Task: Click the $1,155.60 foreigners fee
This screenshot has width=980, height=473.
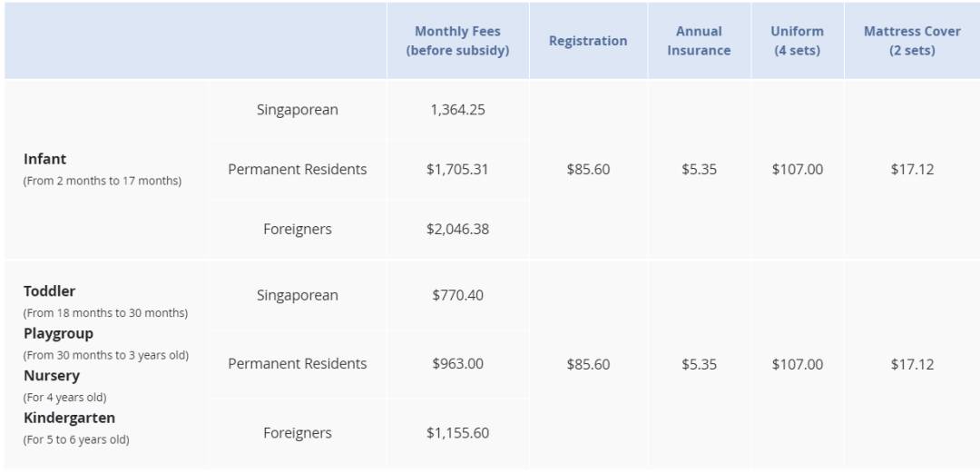Action: (x=457, y=433)
